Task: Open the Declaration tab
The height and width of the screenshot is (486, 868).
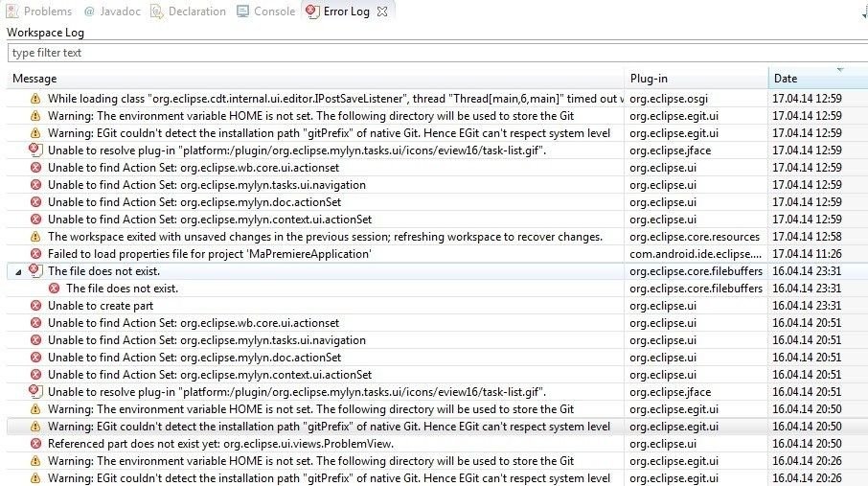Action: click(x=188, y=12)
